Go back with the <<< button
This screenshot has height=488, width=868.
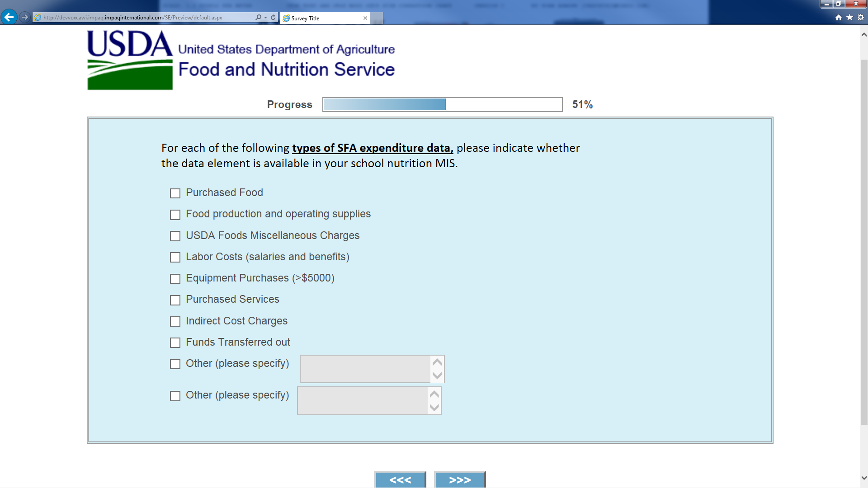click(x=400, y=480)
